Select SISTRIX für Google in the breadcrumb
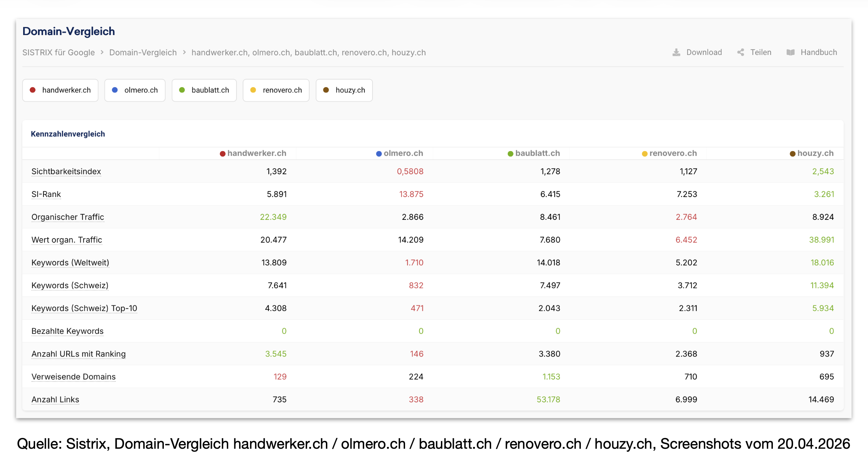 click(x=58, y=52)
